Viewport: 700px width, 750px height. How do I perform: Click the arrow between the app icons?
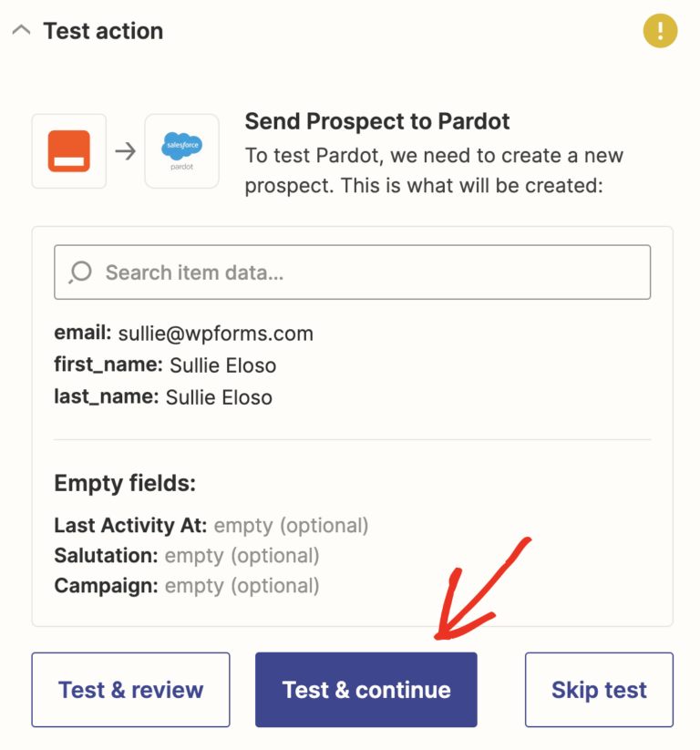(x=126, y=151)
